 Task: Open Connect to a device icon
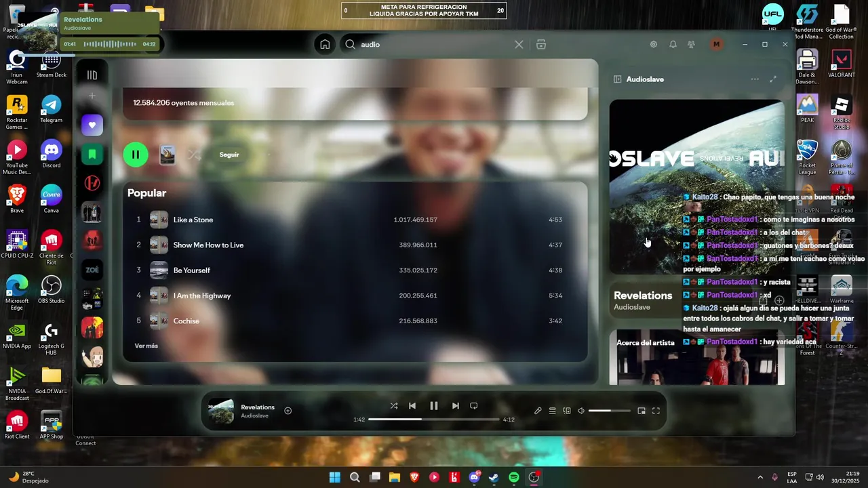point(567,411)
